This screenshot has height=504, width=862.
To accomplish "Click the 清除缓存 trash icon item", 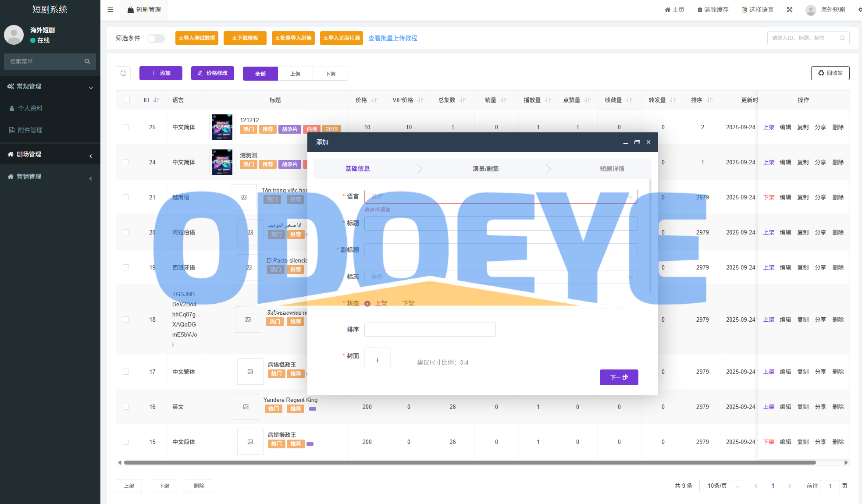I will click(713, 10).
